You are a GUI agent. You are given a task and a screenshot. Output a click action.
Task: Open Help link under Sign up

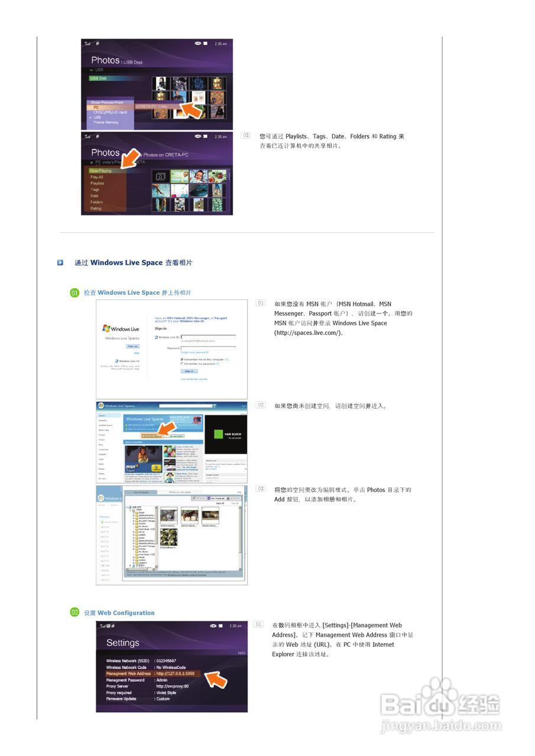(137, 353)
